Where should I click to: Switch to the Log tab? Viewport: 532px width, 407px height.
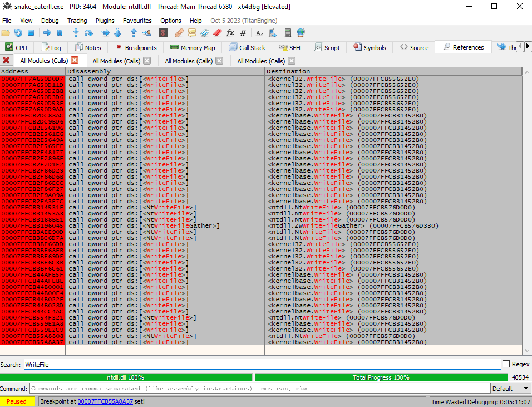coord(51,47)
